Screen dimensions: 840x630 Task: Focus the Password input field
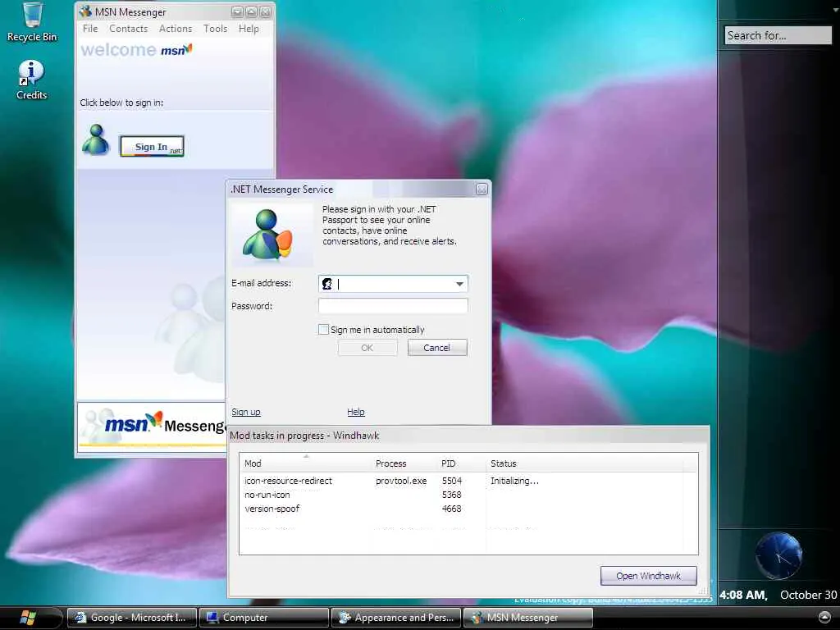[x=393, y=306]
